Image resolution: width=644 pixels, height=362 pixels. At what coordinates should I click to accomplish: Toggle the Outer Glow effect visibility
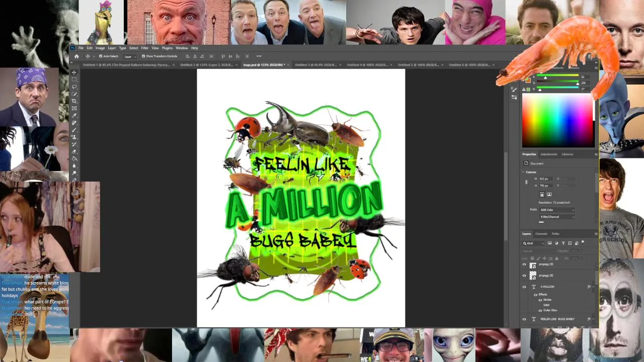[x=540, y=310]
